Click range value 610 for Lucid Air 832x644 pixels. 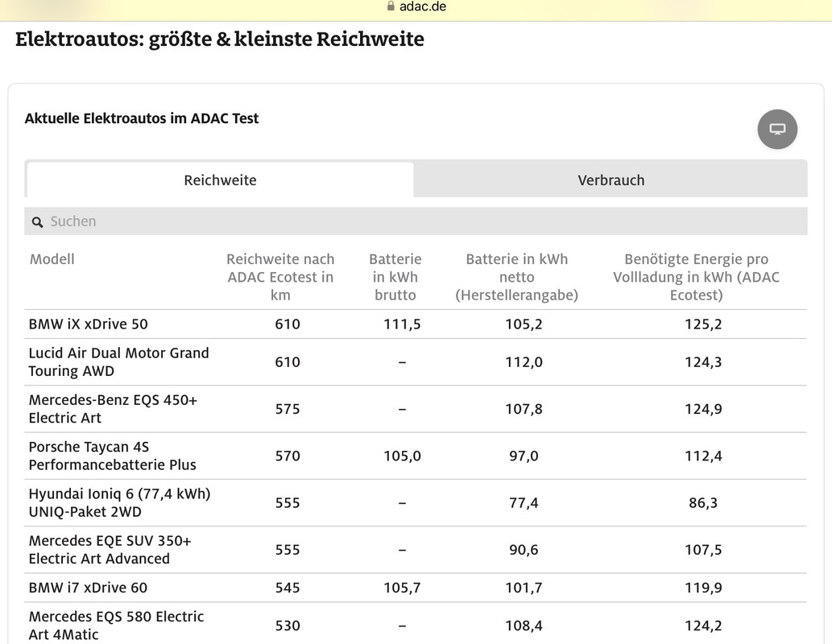288,361
